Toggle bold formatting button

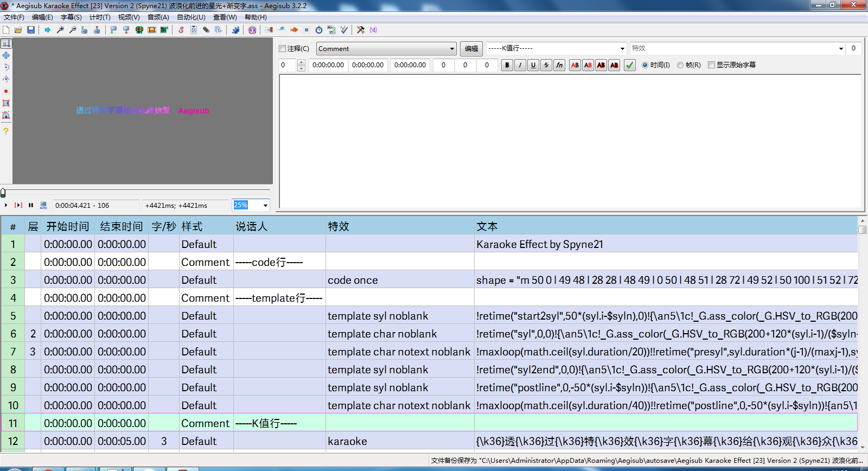pyautogui.click(x=507, y=65)
